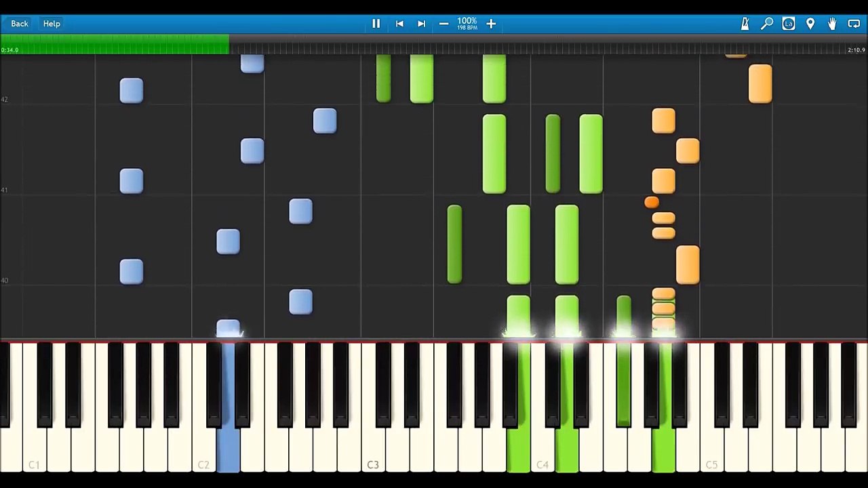Open the hand settings icon
The image size is (868, 488).
pyautogui.click(x=832, y=24)
